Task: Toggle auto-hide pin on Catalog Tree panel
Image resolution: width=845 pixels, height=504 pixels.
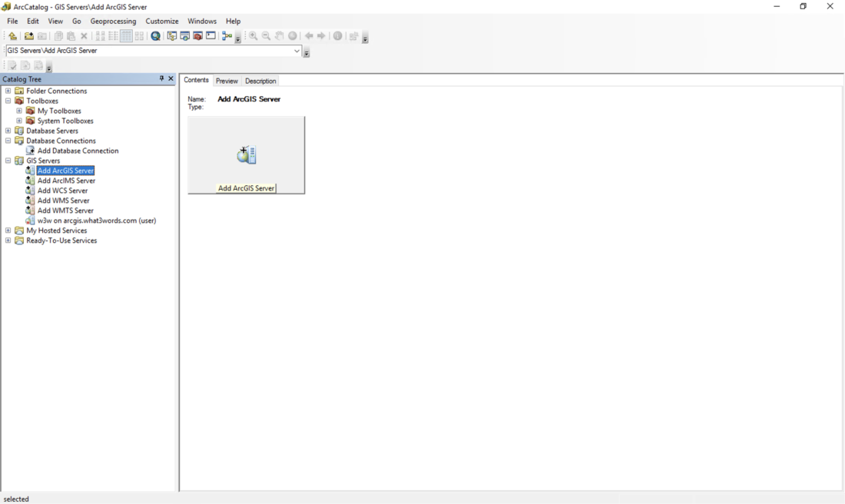Action: 161,78
